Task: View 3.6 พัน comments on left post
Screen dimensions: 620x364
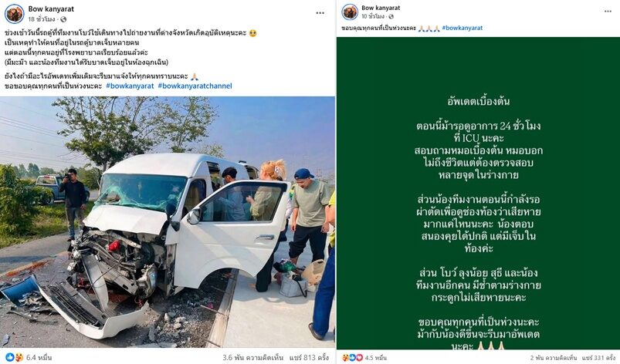Action: coord(252,357)
